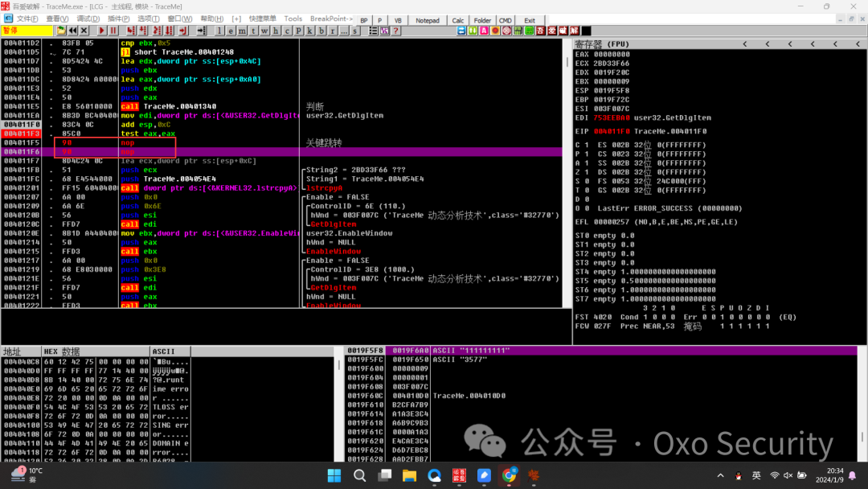Click Go To Address arrow icon

point(201,31)
